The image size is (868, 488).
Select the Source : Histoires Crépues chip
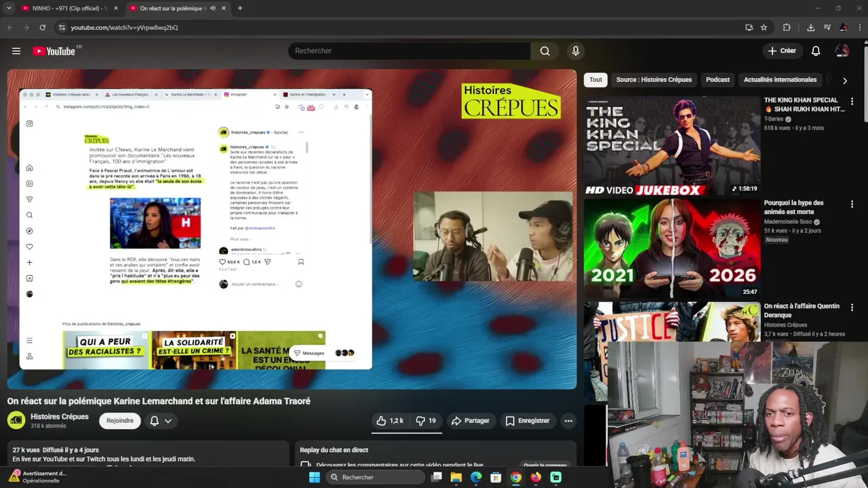pyautogui.click(x=654, y=79)
